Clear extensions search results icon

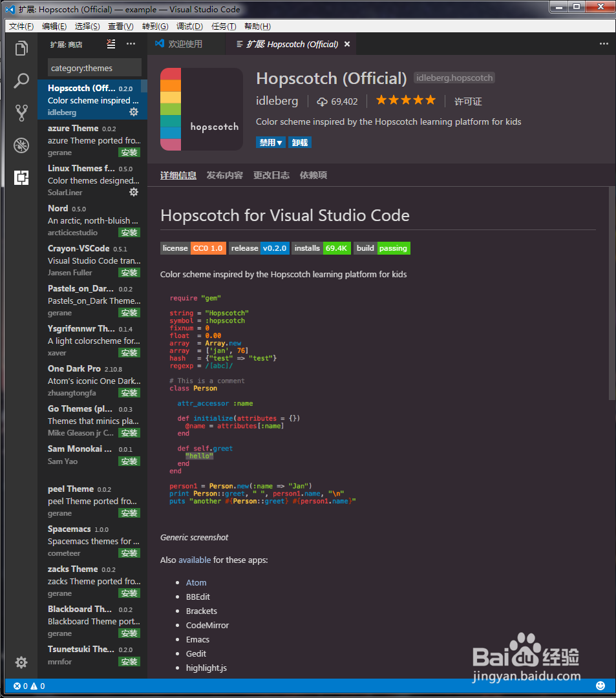(111, 44)
